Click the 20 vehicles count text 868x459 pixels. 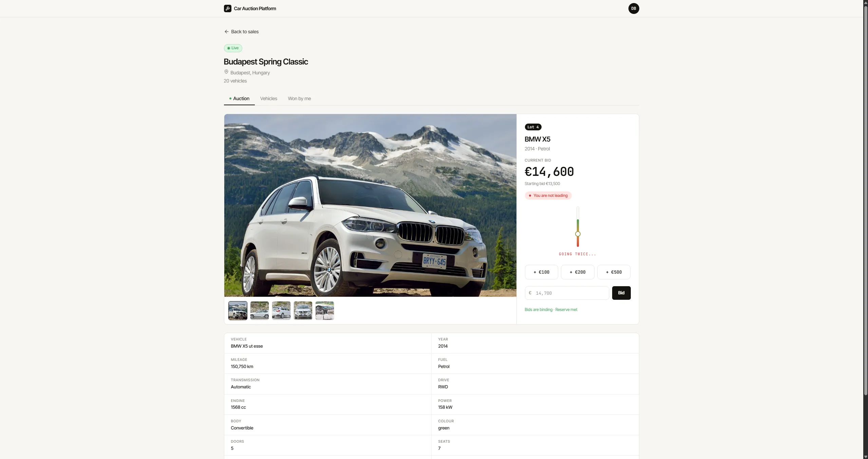(x=235, y=81)
